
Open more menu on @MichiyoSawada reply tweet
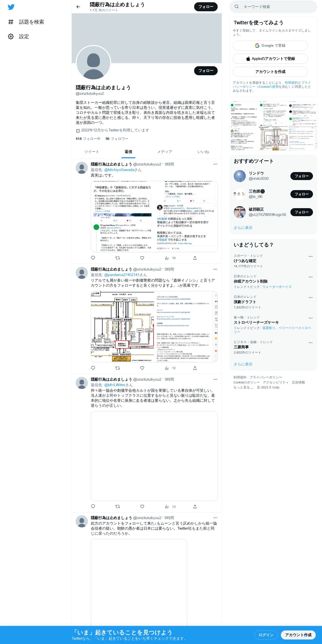215,164
